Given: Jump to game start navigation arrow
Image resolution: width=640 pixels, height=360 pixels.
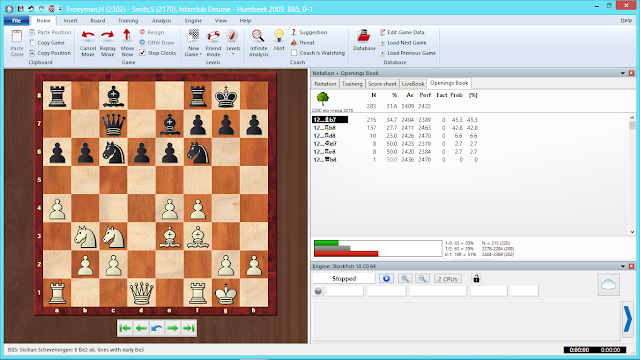Looking at the screenshot, I should (125, 328).
